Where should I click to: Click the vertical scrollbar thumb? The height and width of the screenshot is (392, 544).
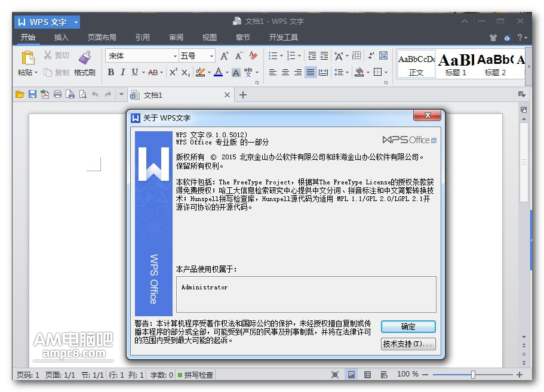coord(524,162)
